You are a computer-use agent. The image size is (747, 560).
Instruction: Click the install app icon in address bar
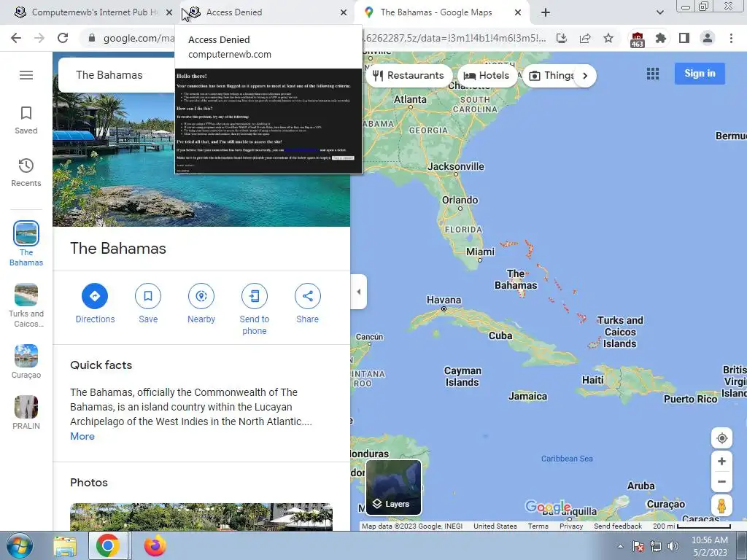click(562, 38)
